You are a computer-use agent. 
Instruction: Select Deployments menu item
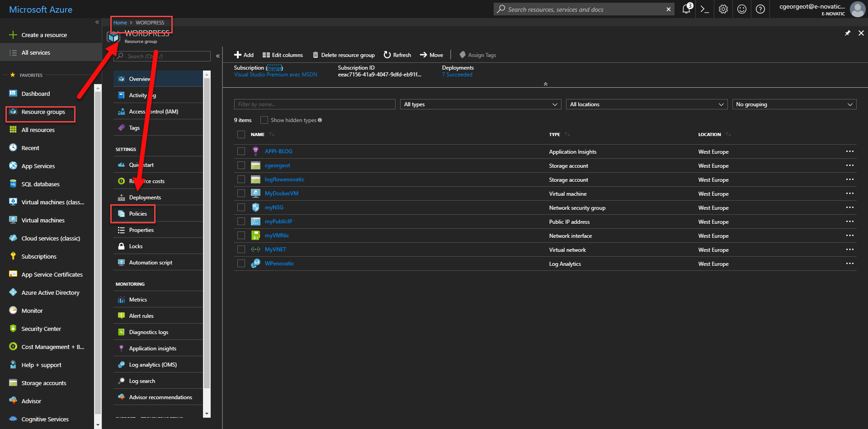click(x=158, y=198)
